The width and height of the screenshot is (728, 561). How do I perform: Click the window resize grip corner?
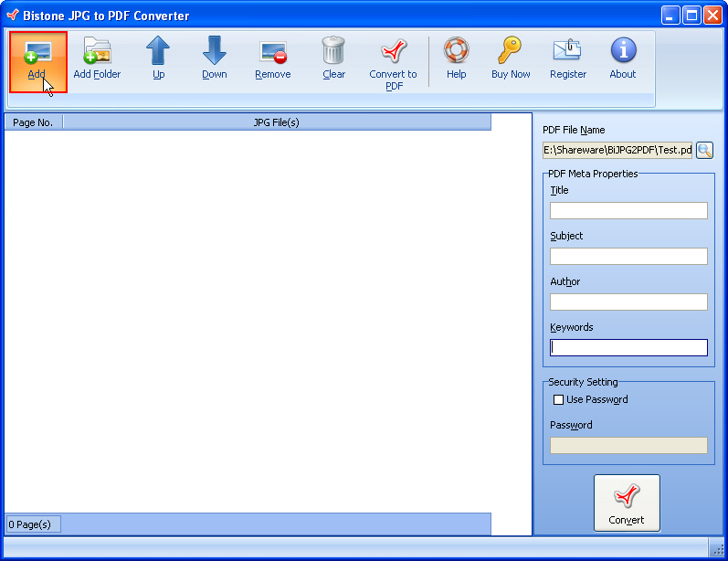click(x=718, y=549)
